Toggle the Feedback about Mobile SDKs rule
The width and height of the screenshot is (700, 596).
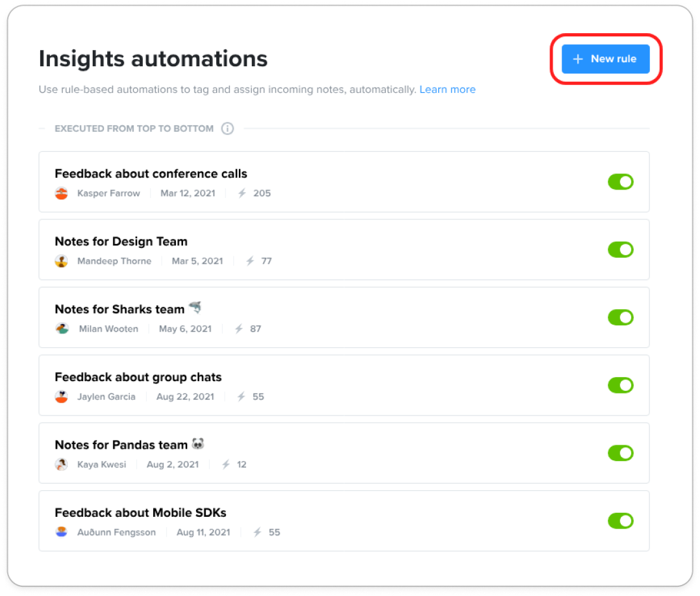pyautogui.click(x=621, y=521)
